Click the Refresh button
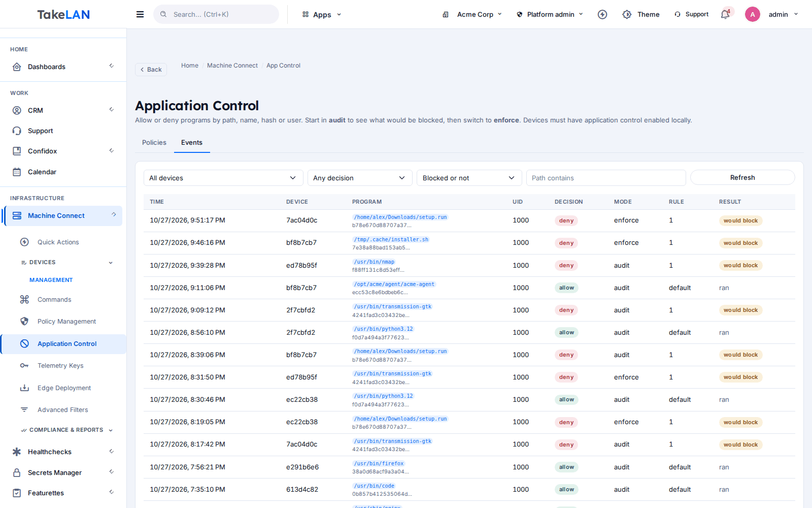 pos(742,177)
